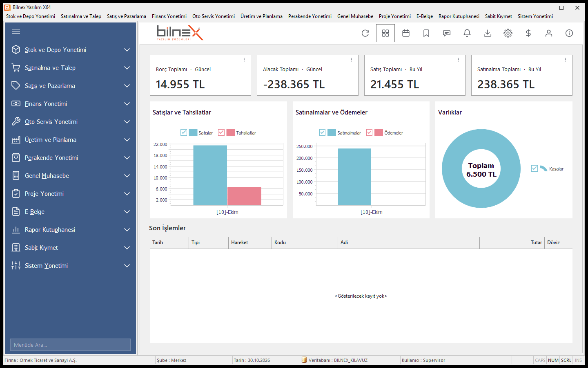Click the Tipi column header
Viewport: 588px width, 368px height.
[x=209, y=242]
